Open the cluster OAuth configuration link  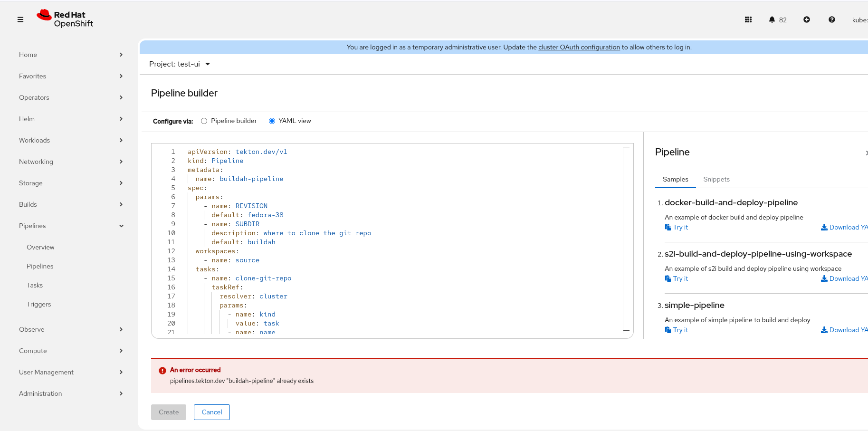point(579,47)
